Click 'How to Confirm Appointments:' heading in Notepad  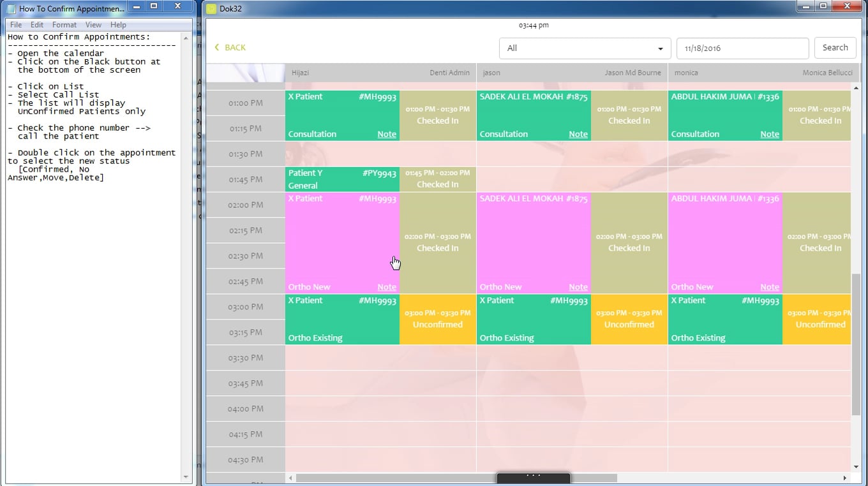pos(79,37)
